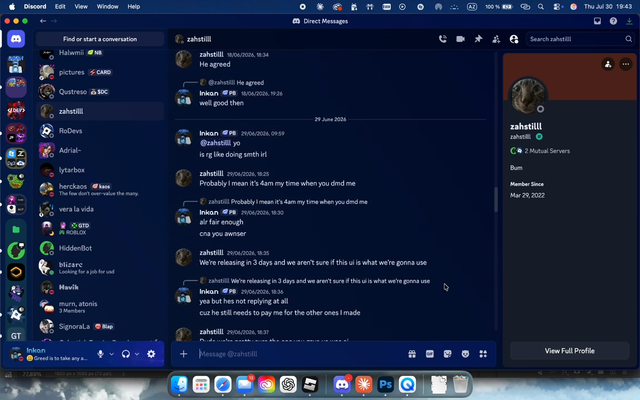Open Spotlight search in menu bar
The width and height of the screenshot is (640, 400).
click(541, 7)
